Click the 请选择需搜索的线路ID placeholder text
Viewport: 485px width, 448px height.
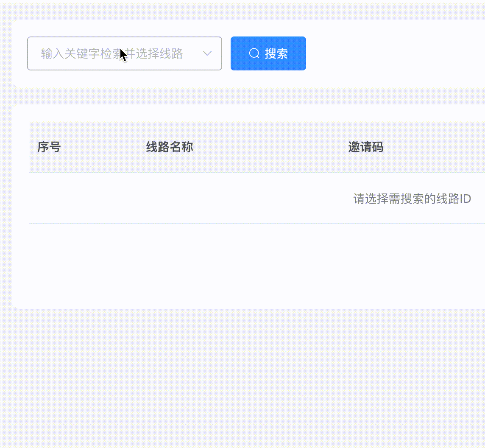tap(412, 199)
